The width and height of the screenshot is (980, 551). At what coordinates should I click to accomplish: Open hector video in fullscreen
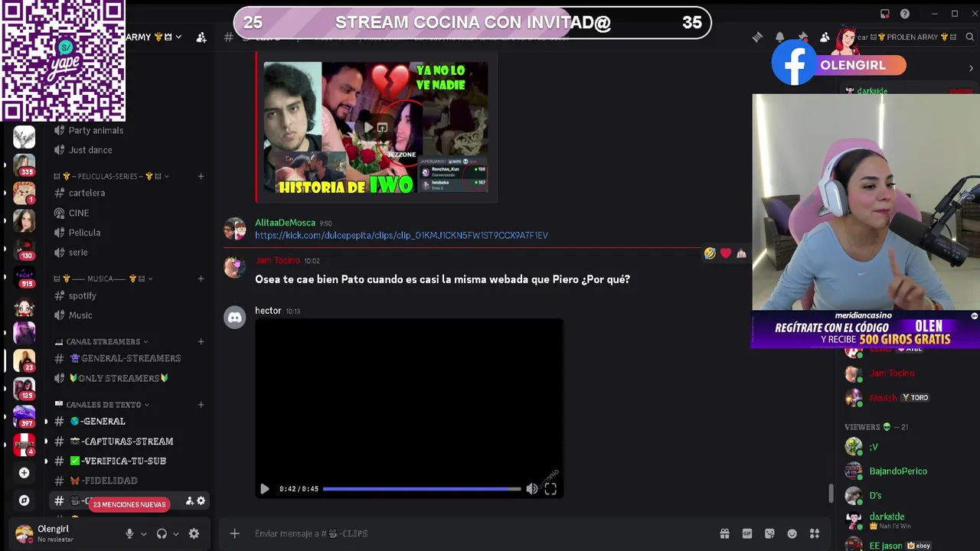550,489
